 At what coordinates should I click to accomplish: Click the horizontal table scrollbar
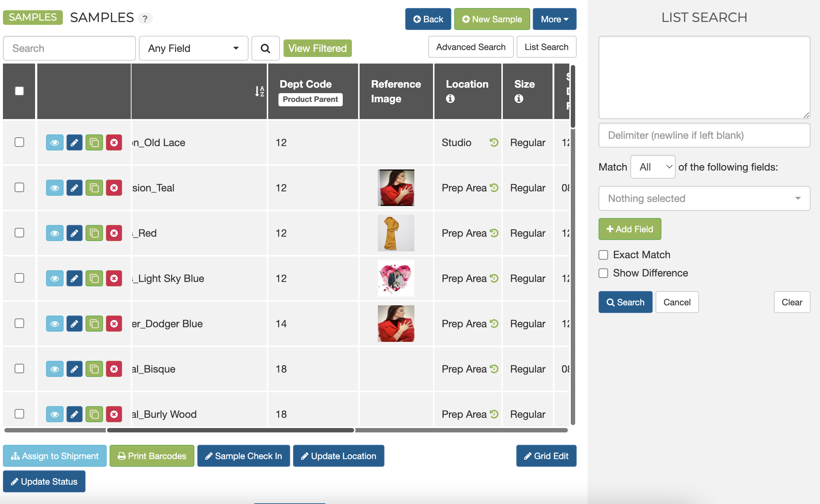(230, 430)
